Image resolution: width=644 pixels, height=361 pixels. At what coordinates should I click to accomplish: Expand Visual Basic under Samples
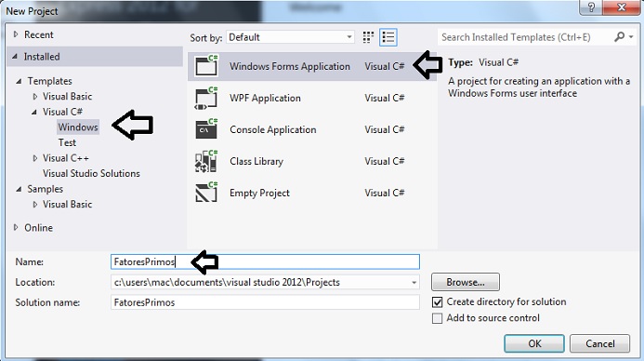35,205
